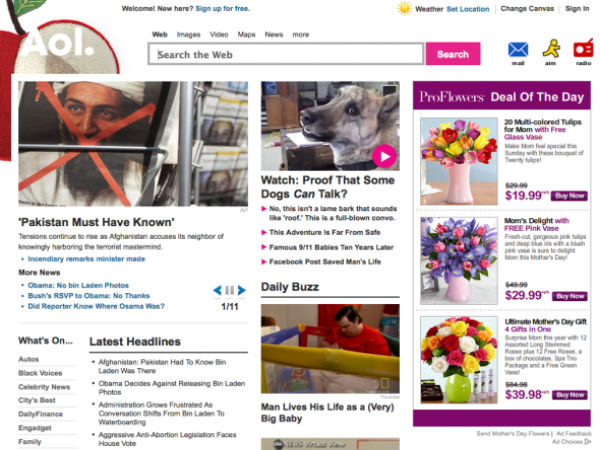The width and height of the screenshot is (600, 450).
Task: Select Engadget in What's On list
Action: click(x=35, y=428)
